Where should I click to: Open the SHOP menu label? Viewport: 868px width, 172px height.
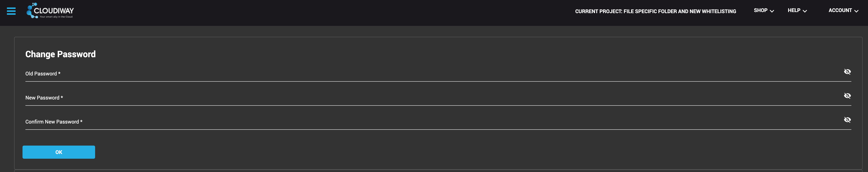coord(761,10)
